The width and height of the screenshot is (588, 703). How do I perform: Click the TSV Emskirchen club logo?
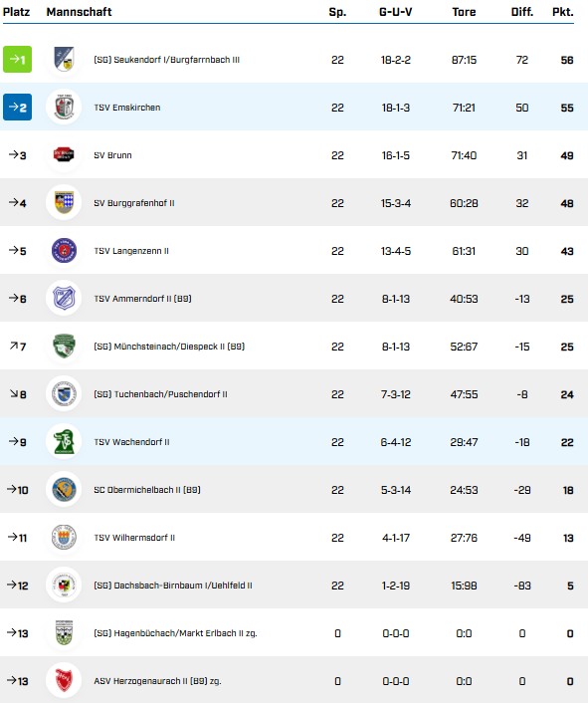coord(64,108)
